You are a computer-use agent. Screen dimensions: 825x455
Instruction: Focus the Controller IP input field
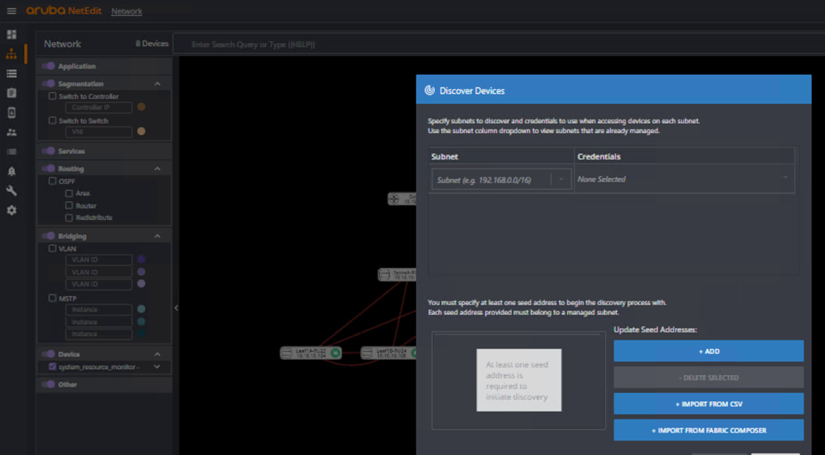[x=99, y=107]
